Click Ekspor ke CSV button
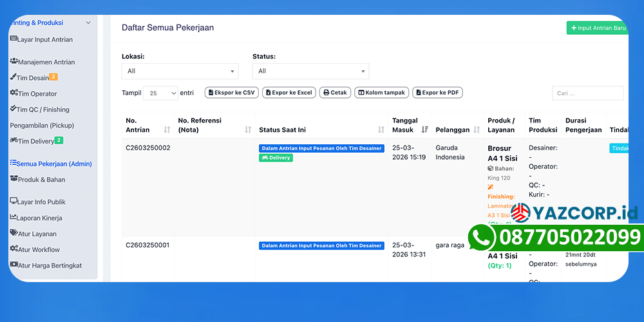 click(x=232, y=93)
